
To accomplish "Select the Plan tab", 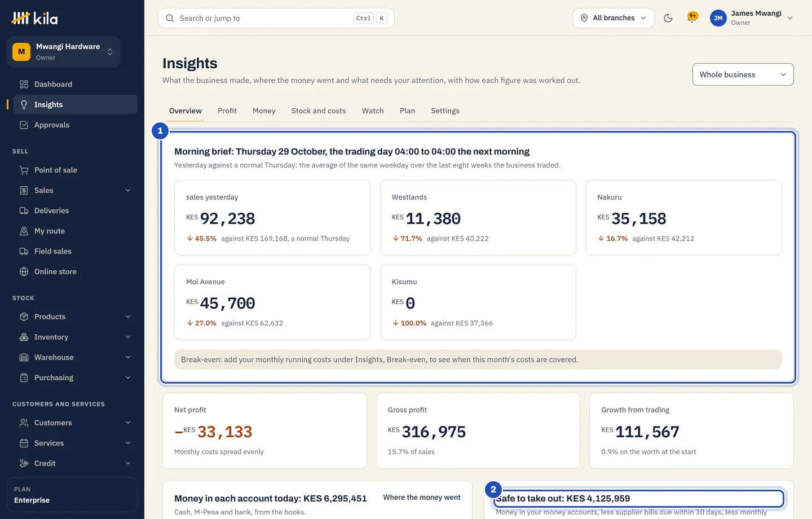I will [407, 111].
